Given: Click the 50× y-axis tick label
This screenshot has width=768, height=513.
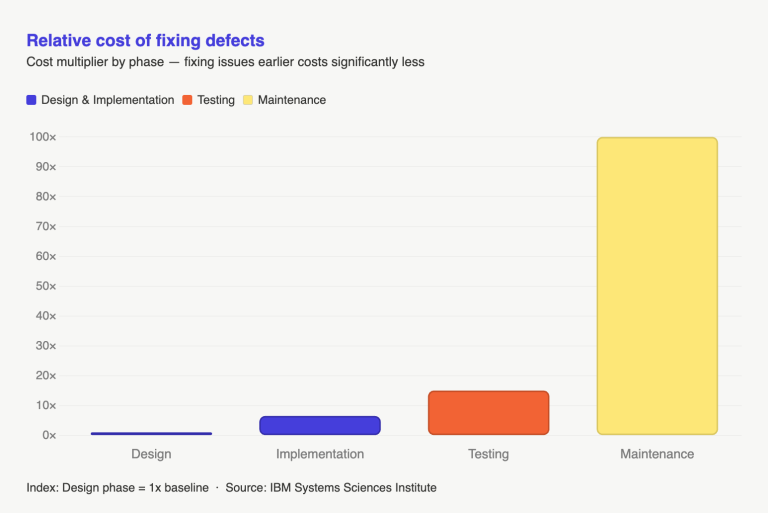Looking at the screenshot, I should [43, 286].
